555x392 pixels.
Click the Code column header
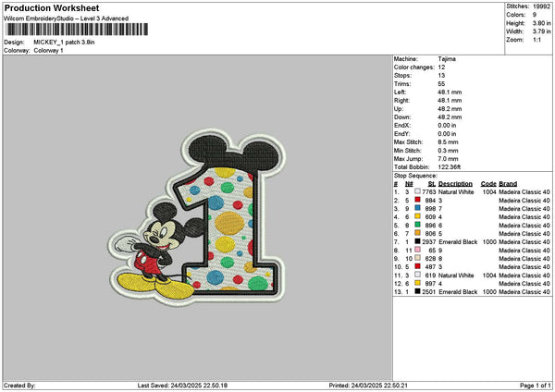click(488, 184)
